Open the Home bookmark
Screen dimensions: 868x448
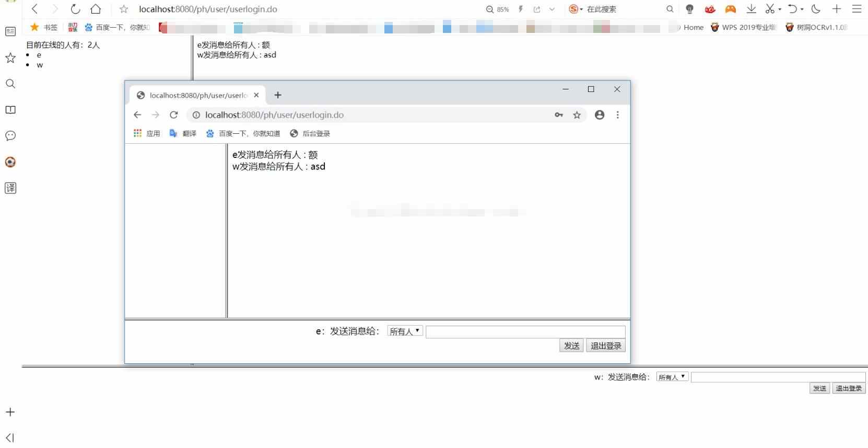[x=693, y=27]
